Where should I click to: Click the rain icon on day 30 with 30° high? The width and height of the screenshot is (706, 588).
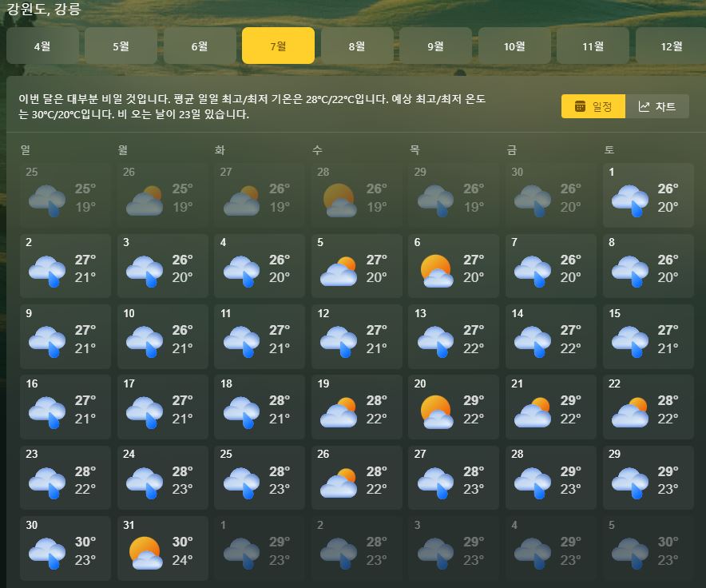pyautogui.click(x=47, y=554)
